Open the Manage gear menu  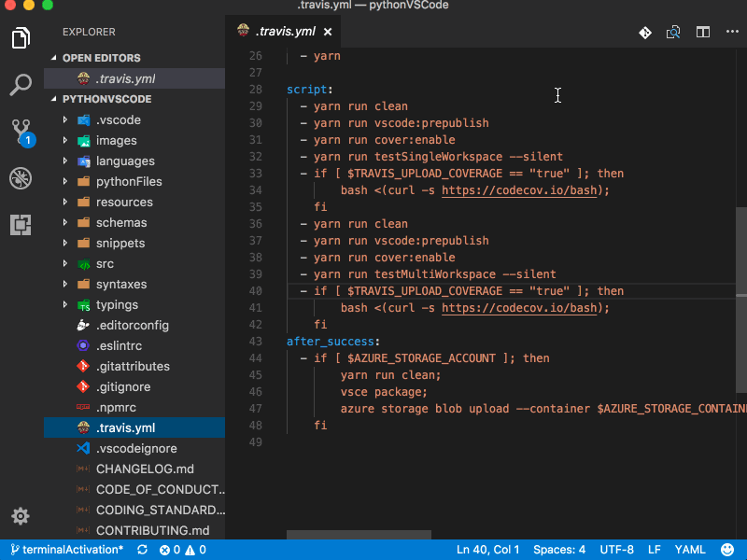(x=21, y=516)
